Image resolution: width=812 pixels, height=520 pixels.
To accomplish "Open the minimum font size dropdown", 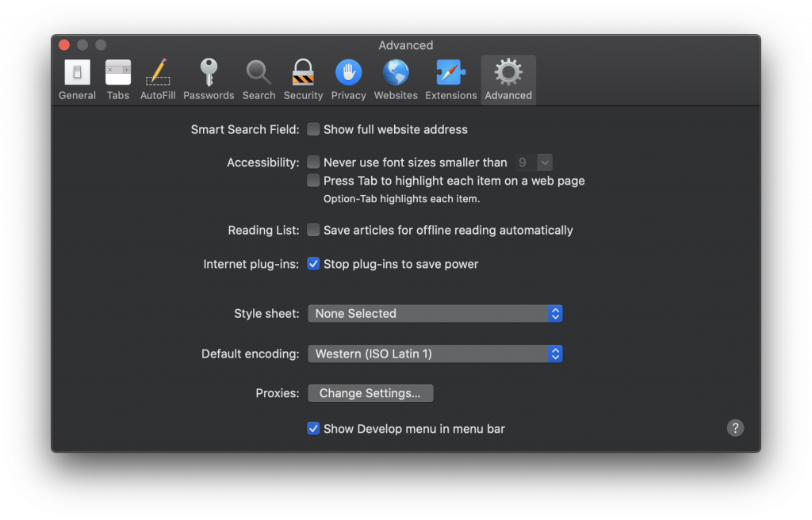I will [534, 162].
